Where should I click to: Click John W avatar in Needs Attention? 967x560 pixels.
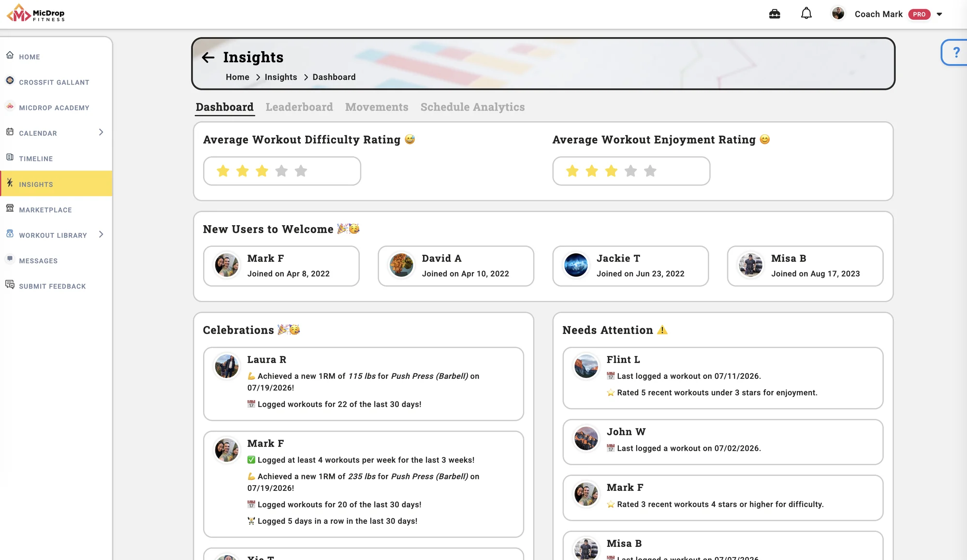tap(586, 438)
